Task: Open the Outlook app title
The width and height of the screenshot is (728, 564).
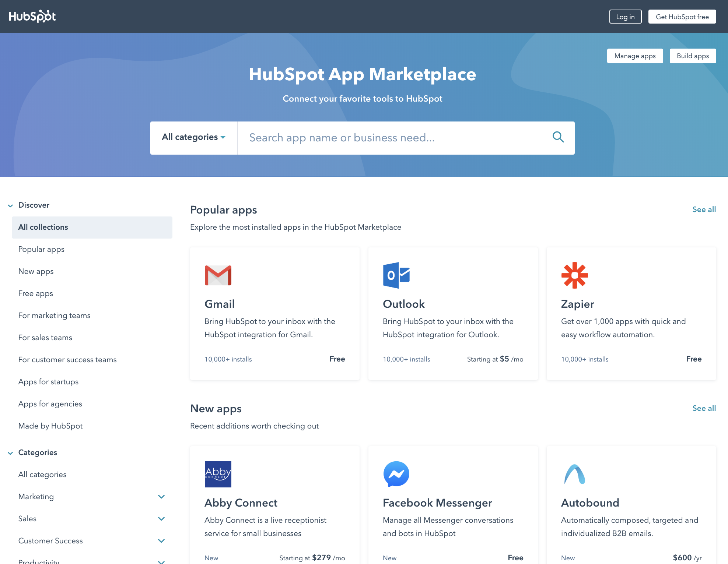Action: pyautogui.click(x=404, y=304)
